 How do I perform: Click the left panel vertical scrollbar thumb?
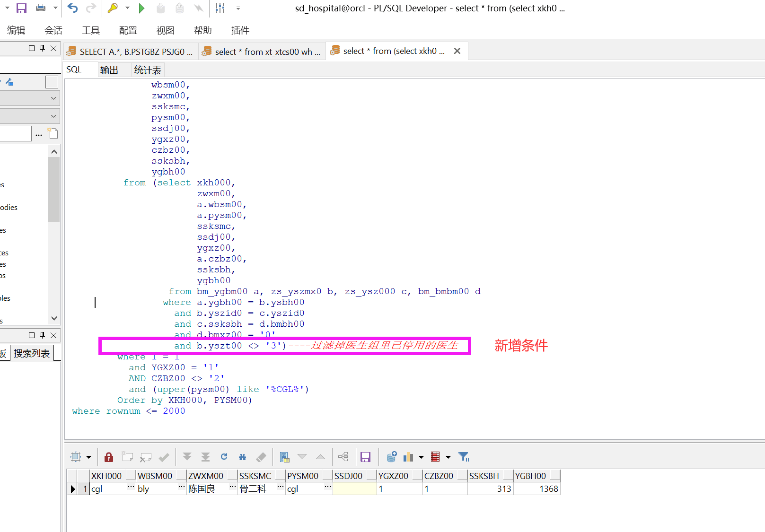click(x=54, y=189)
